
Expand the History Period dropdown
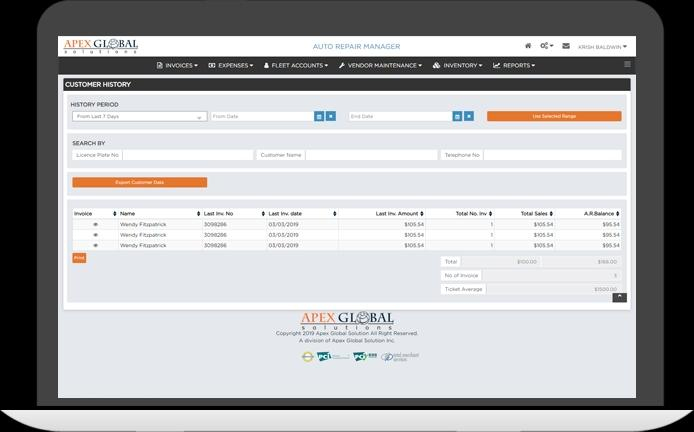point(139,116)
